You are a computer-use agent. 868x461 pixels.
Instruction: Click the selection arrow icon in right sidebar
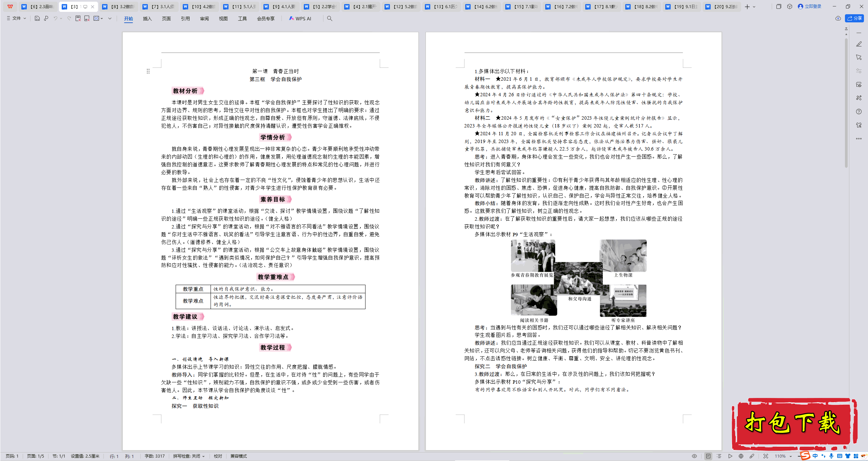coord(859,57)
